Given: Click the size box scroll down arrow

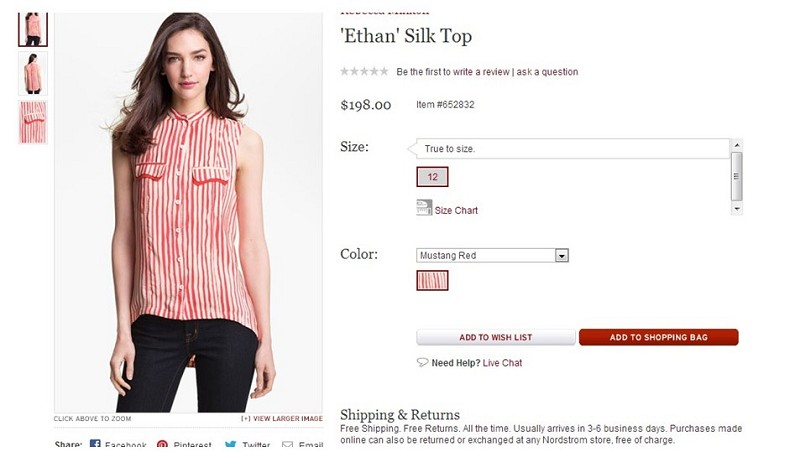Looking at the screenshot, I should click(736, 209).
